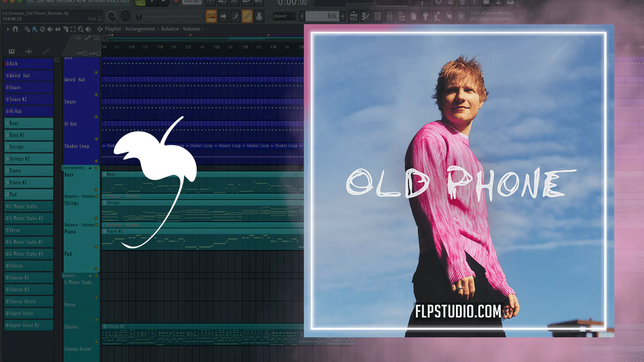Open the Balance - Volume breadcrumb
This screenshot has height=362, width=644.
(181, 29)
